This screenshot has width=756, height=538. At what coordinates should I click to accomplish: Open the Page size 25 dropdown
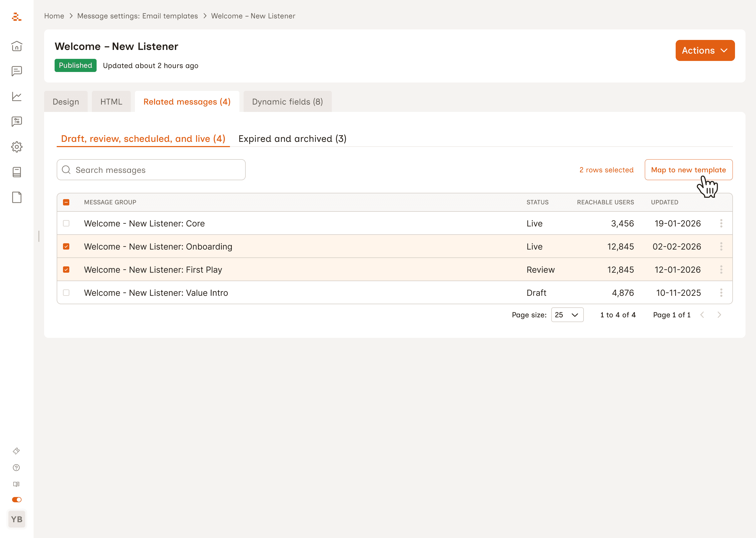tap(567, 315)
